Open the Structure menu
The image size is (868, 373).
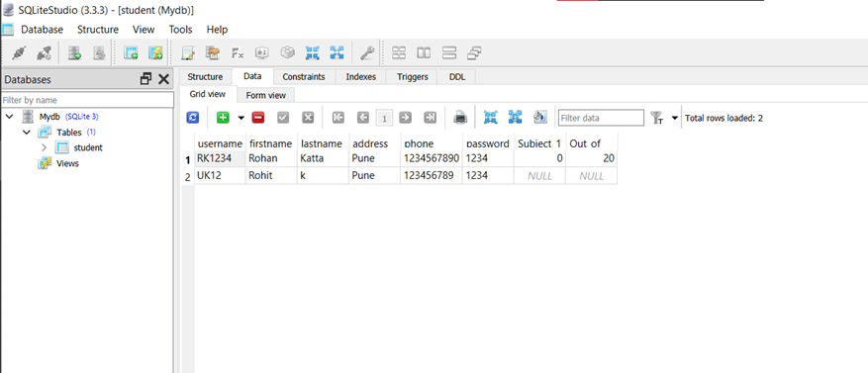click(x=97, y=30)
